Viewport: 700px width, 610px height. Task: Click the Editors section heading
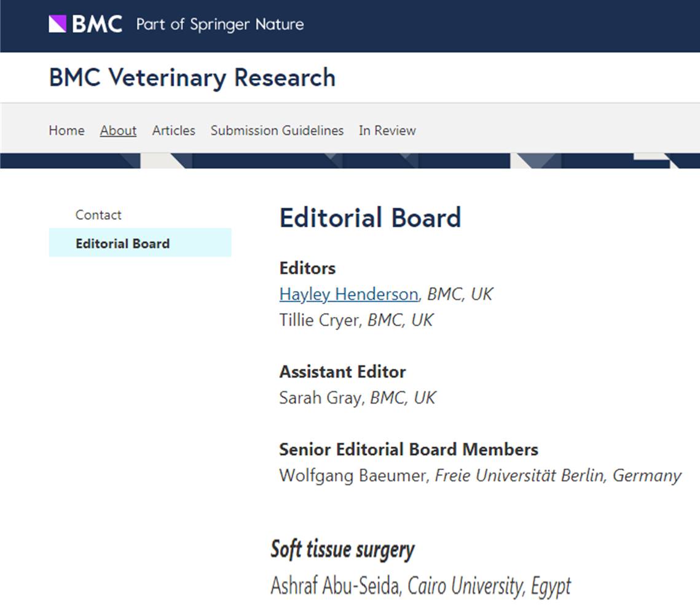point(307,268)
